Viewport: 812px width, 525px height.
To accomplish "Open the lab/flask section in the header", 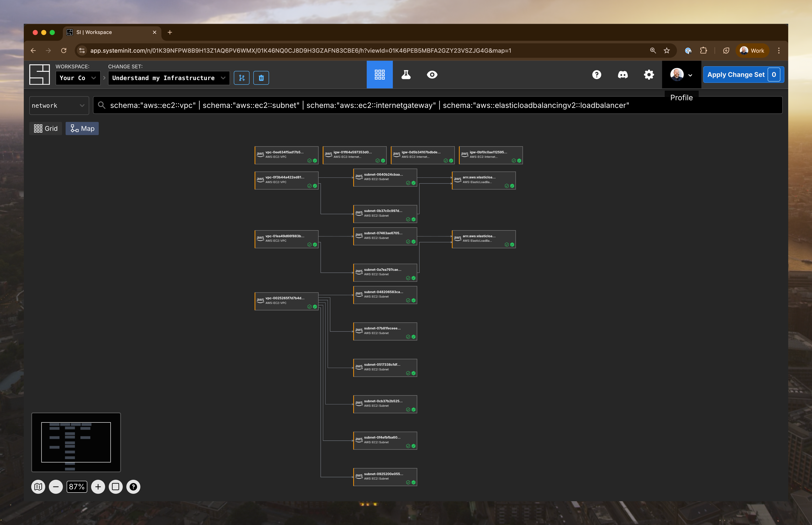I will point(406,74).
